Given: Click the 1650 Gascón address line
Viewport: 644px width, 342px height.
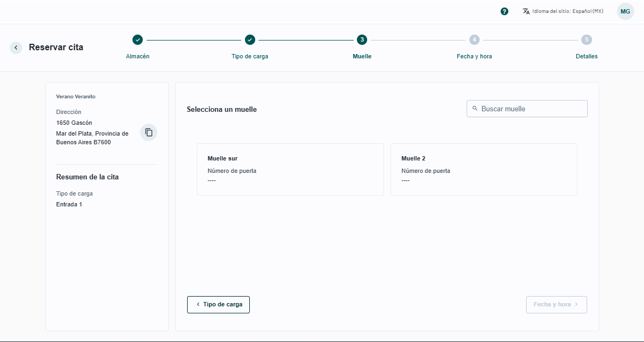Looking at the screenshot, I should (x=74, y=122).
